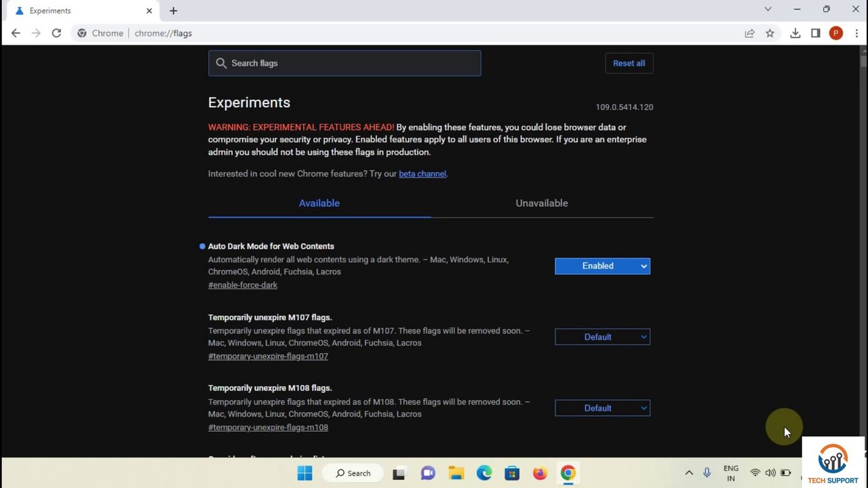Open M108 flags Default dropdown
The height and width of the screenshot is (488, 868).
pos(602,408)
